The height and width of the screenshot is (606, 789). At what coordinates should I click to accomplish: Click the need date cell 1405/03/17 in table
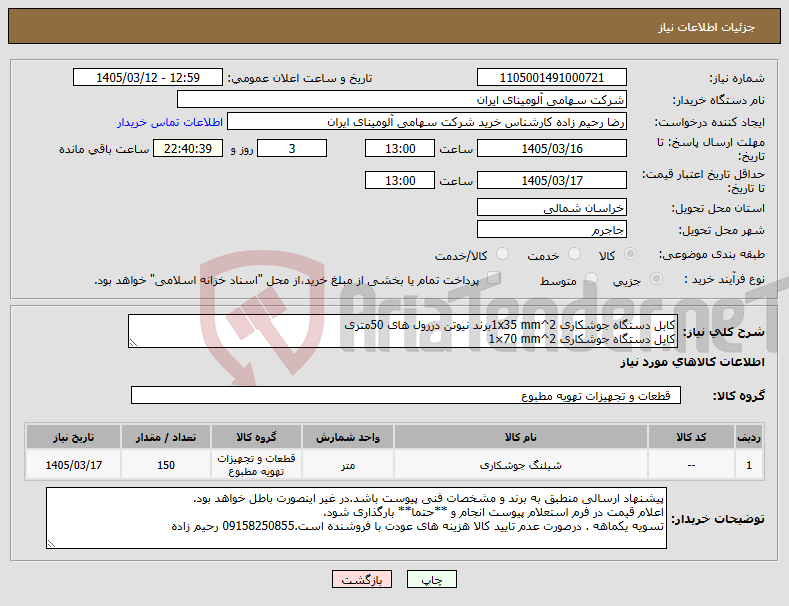click(x=73, y=465)
